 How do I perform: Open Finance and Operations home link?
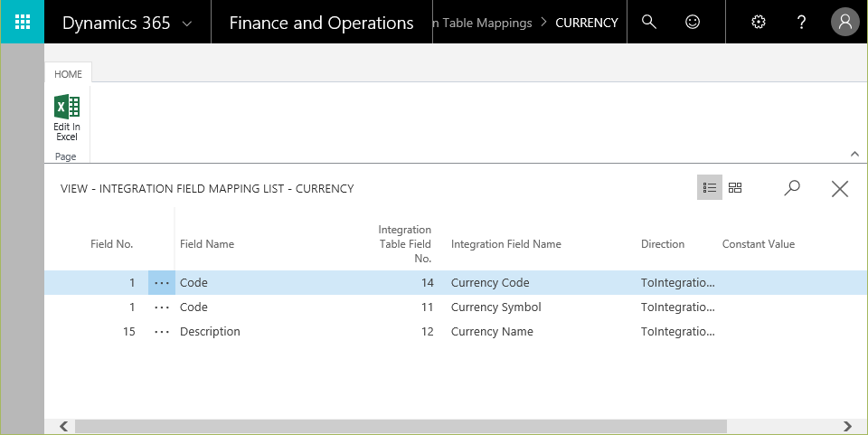tap(321, 23)
